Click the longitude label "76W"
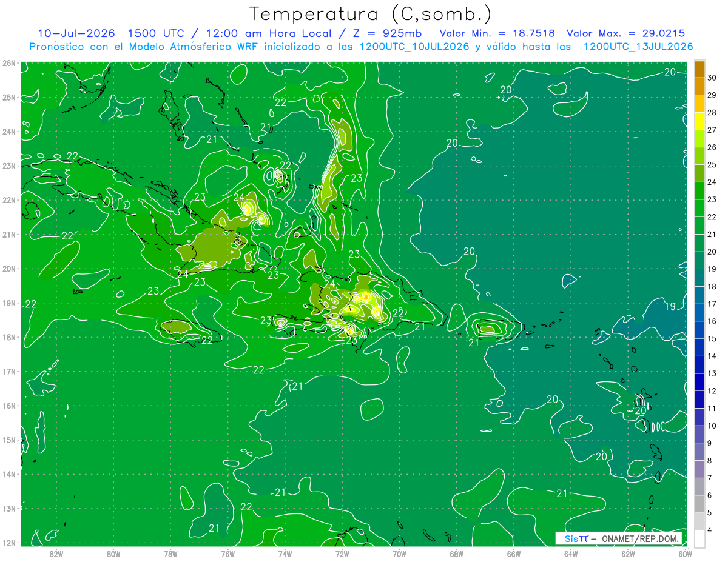The height and width of the screenshot is (562, 728). coord(228,554)
